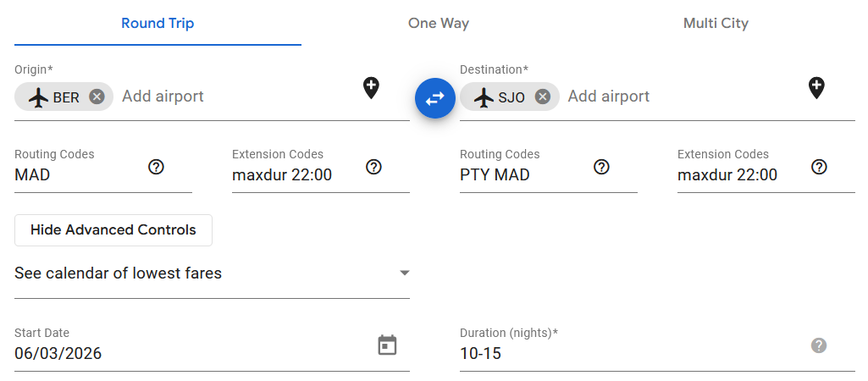Open destination nearby airports map pin
The image size is (868, 381).
tap(816, 87)
